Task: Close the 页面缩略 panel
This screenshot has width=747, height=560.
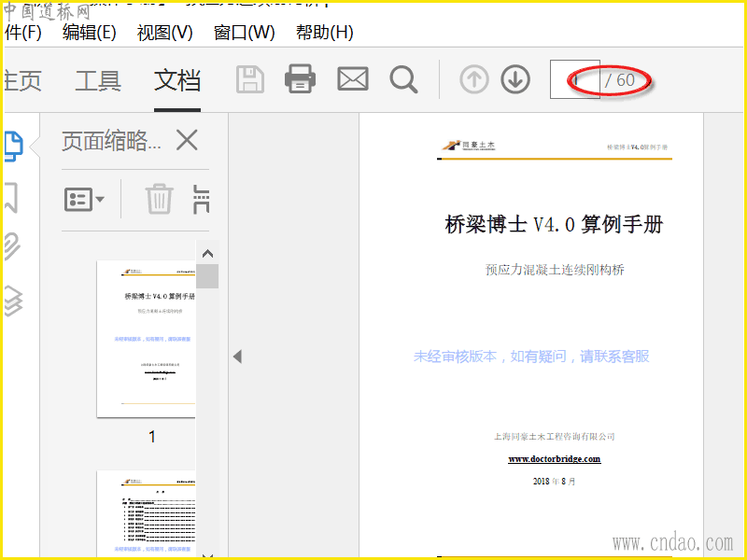Action: 187,140
